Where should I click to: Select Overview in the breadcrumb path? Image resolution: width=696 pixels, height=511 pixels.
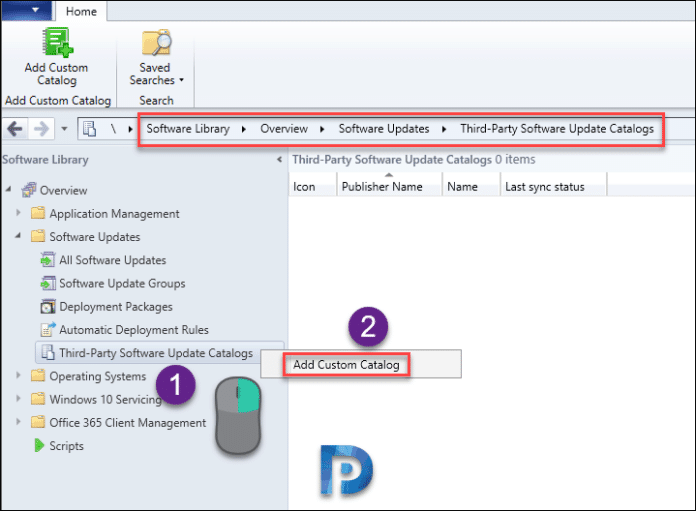click(284, 129)
